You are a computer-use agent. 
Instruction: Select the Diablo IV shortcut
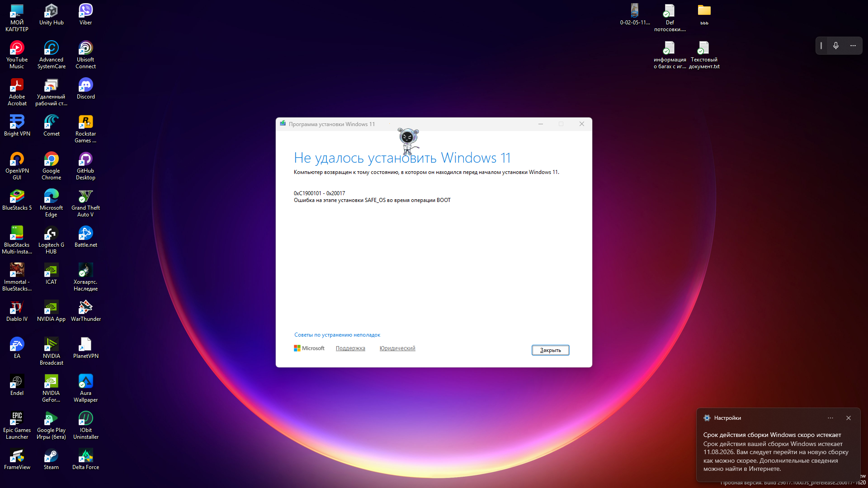17,311
